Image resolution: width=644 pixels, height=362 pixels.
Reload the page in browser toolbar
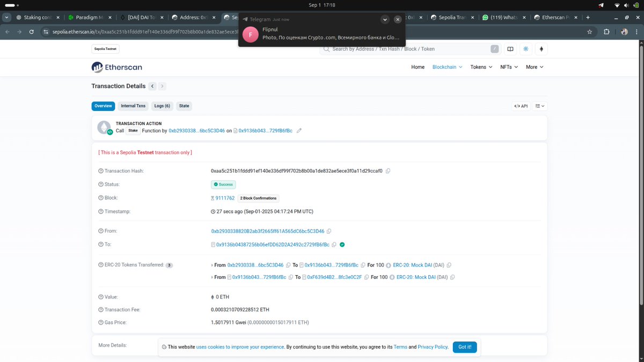tap(32, 32)
